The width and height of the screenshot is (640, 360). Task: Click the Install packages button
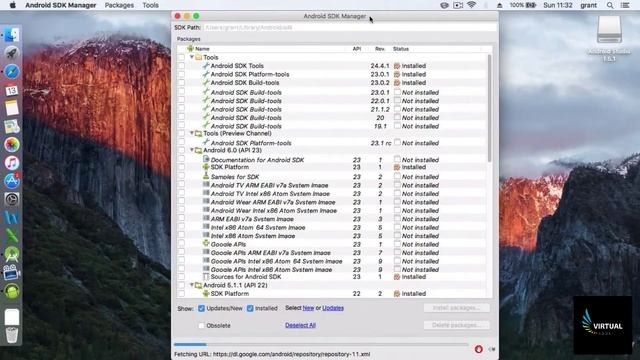click(x=456, y=308)
